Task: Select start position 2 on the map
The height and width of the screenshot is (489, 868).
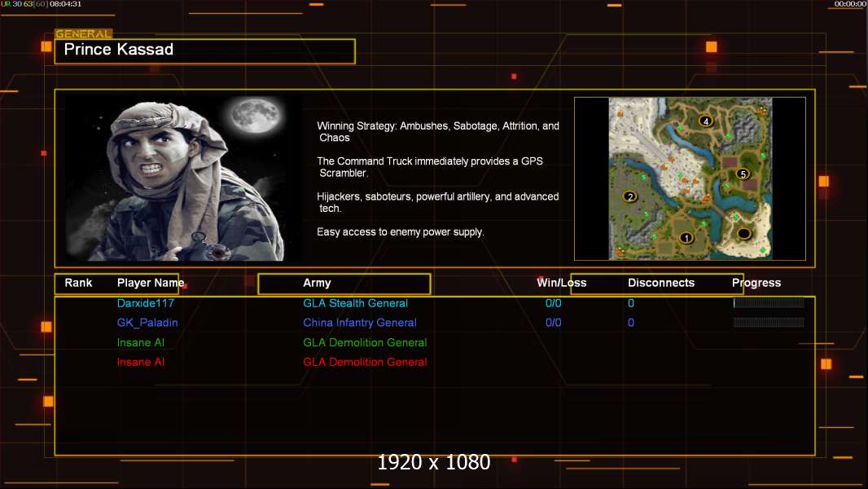Action: pyautogui.click(x=630, y=196)
